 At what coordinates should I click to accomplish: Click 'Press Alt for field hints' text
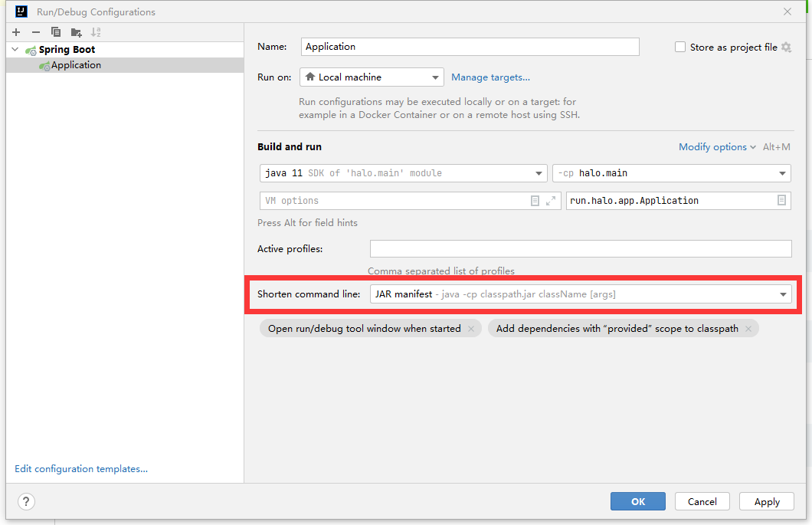pyautogui.click(x=308, y=223)
